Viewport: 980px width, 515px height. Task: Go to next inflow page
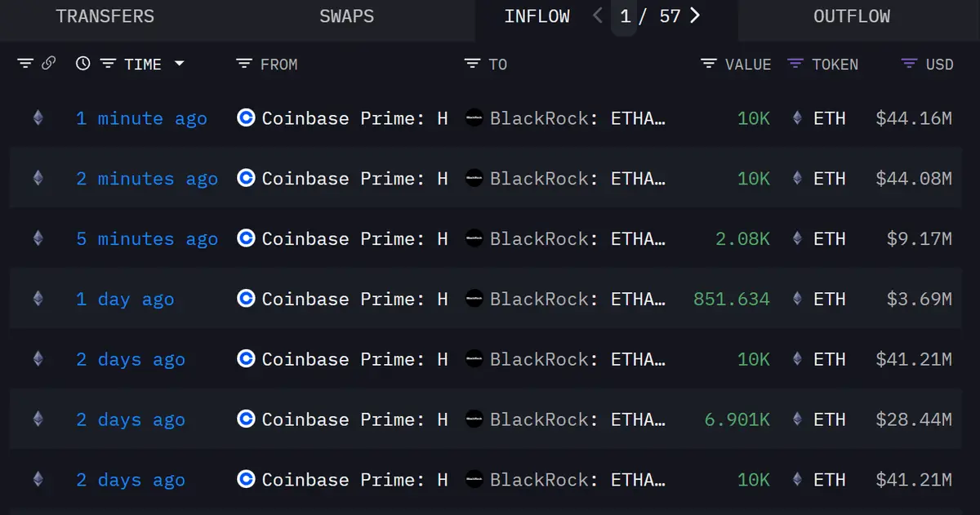coord(695,16)
